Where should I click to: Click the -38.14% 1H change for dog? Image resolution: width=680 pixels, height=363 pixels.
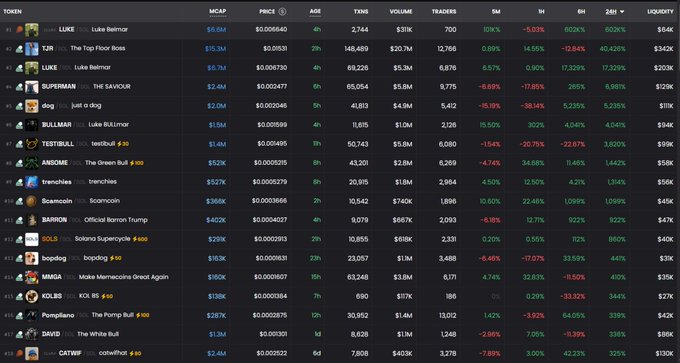(x=533, y=106)
